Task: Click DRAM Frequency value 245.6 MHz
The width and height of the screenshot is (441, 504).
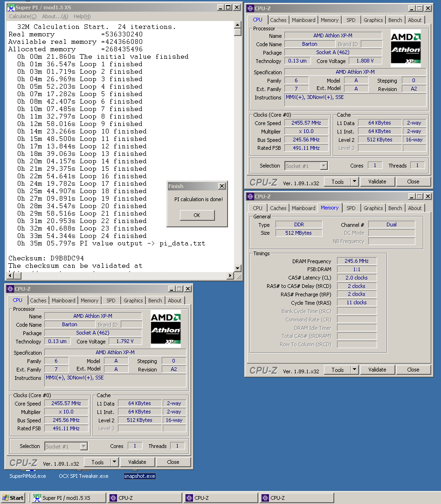Action: (357, 261)
